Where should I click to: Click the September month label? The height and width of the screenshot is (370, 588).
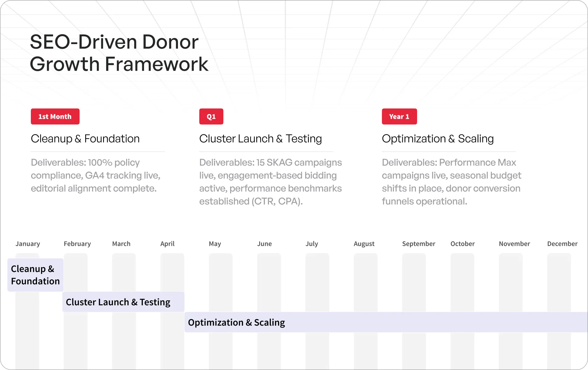(x=419, y=244)
